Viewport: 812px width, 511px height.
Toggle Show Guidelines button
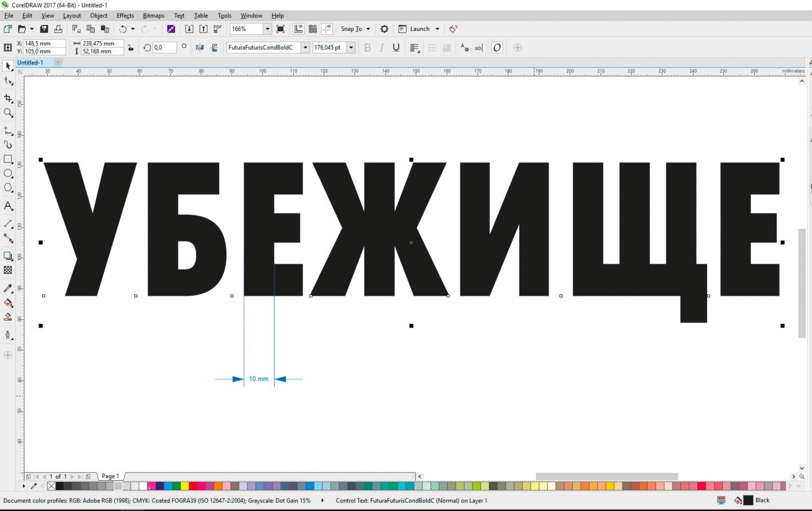pos(327,29)
